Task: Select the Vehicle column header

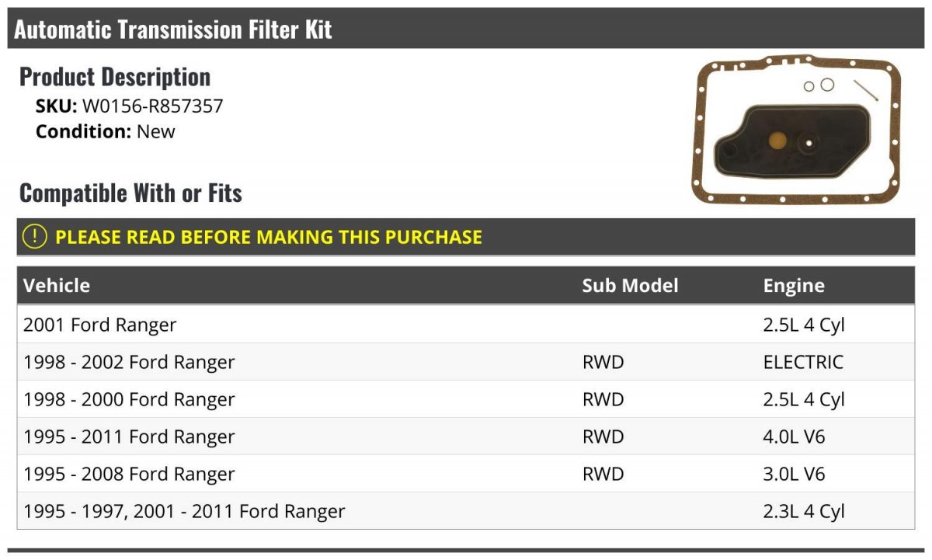Action: (x=57, y=285)
